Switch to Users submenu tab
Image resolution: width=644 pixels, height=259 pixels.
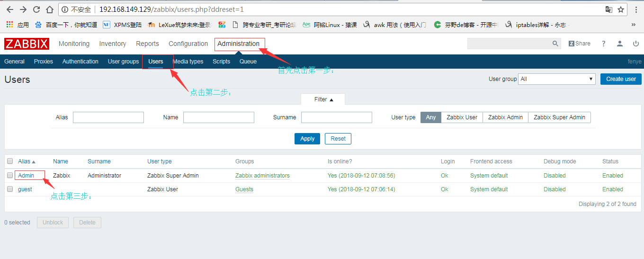(156, 62)
